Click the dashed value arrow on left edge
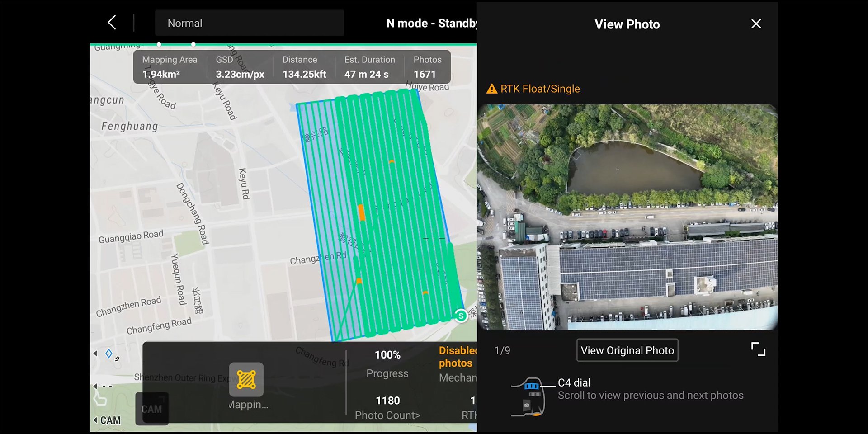Viewport: 868px width, 434px height. tap(103, 386)
